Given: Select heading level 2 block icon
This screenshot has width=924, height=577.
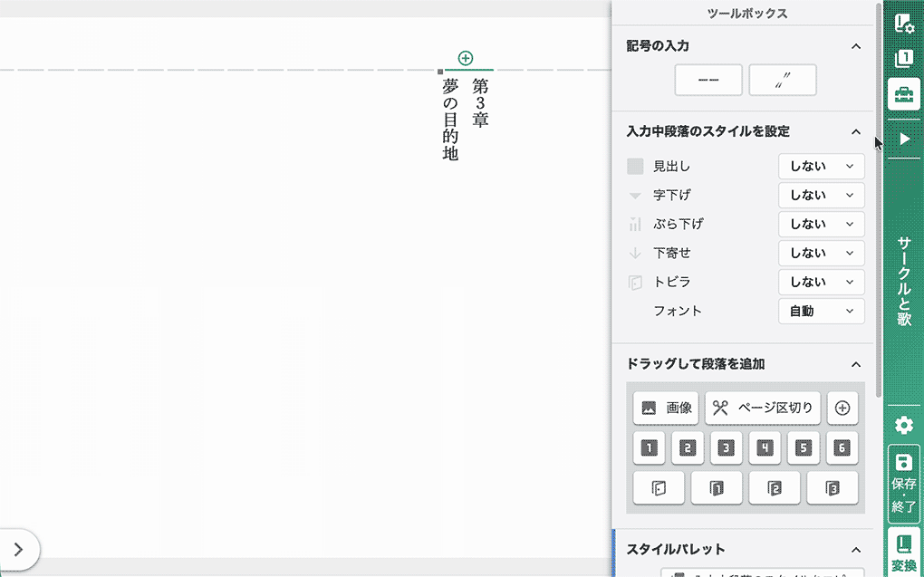Looking at the screenshot, I should point(688,448).
